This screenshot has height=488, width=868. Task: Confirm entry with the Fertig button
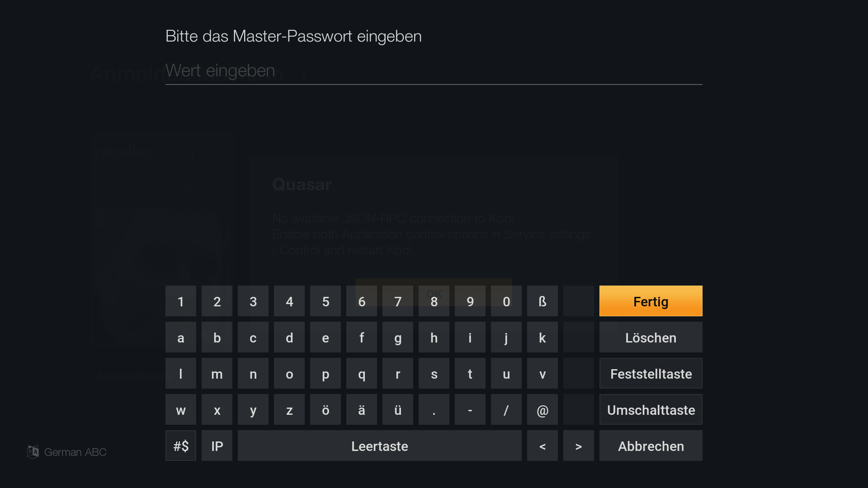tap(651, 301)
